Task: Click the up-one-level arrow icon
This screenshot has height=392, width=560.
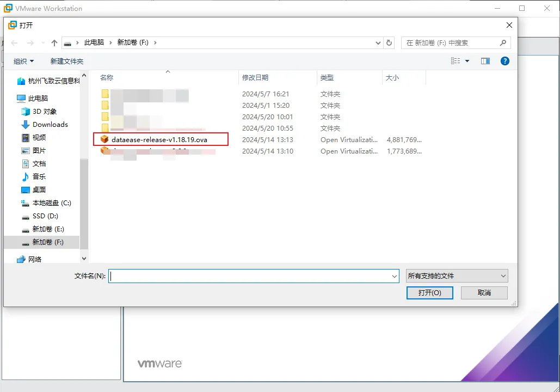Action: coord(54,43)
